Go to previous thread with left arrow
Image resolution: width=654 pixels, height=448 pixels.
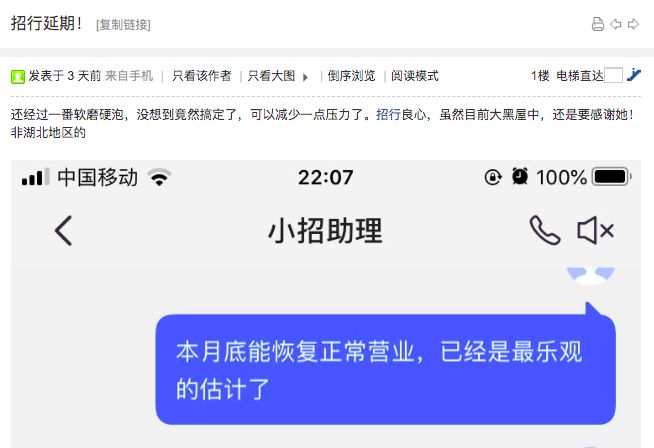pyautogui.click(x=616, y=24)
